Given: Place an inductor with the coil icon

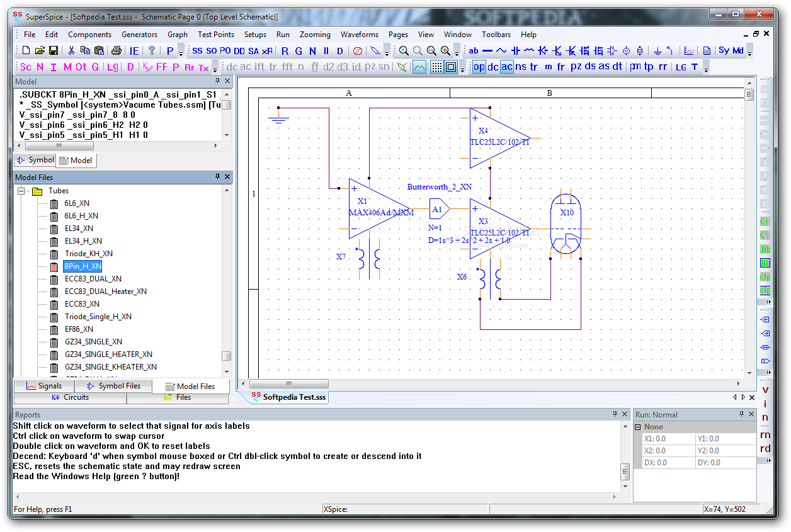Looking at the screenshot, I should click(x=529, y=50).
